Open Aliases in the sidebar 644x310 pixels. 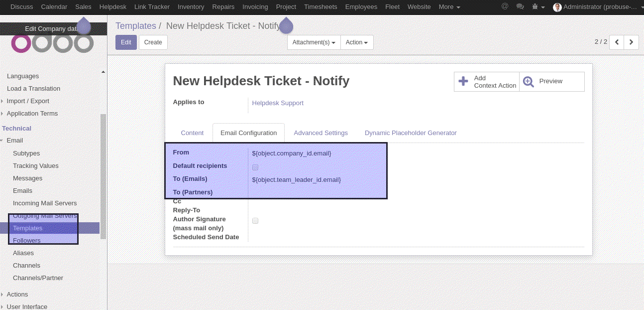(x=23, y=253)
